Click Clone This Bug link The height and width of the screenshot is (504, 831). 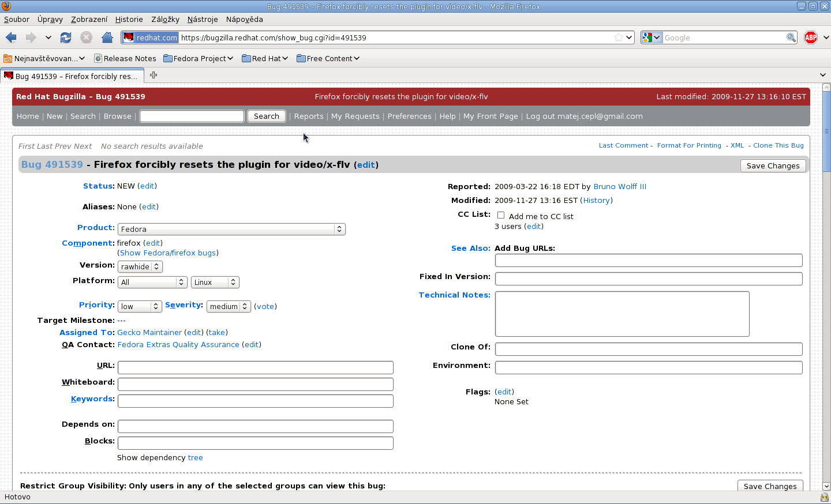click(x=778, y=145)
